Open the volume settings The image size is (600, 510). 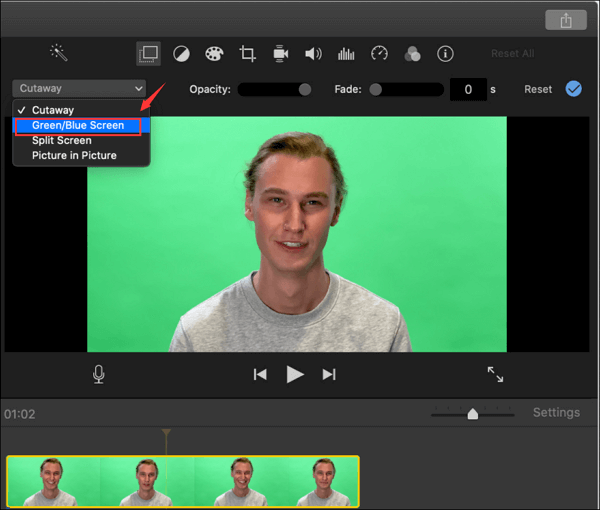tap(313, 53)
